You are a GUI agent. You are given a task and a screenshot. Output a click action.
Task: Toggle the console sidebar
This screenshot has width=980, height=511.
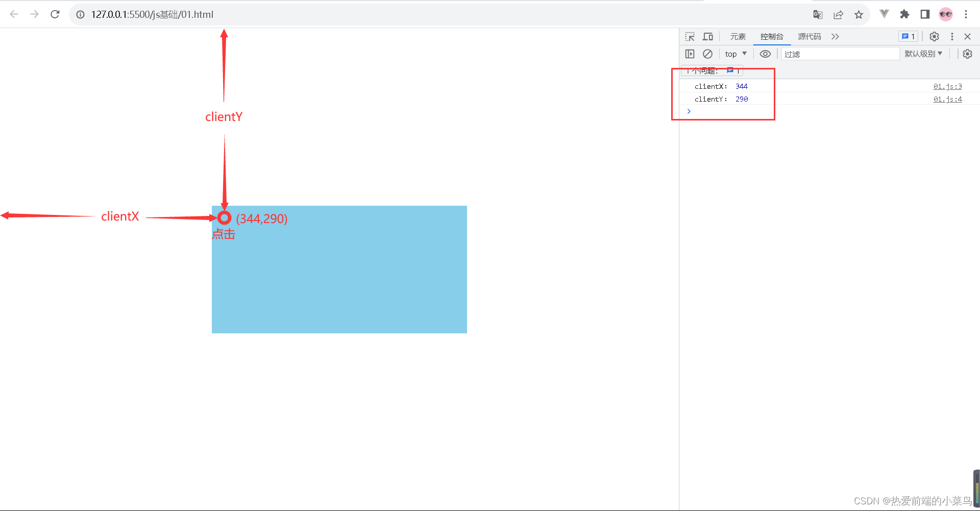(690, 54)
